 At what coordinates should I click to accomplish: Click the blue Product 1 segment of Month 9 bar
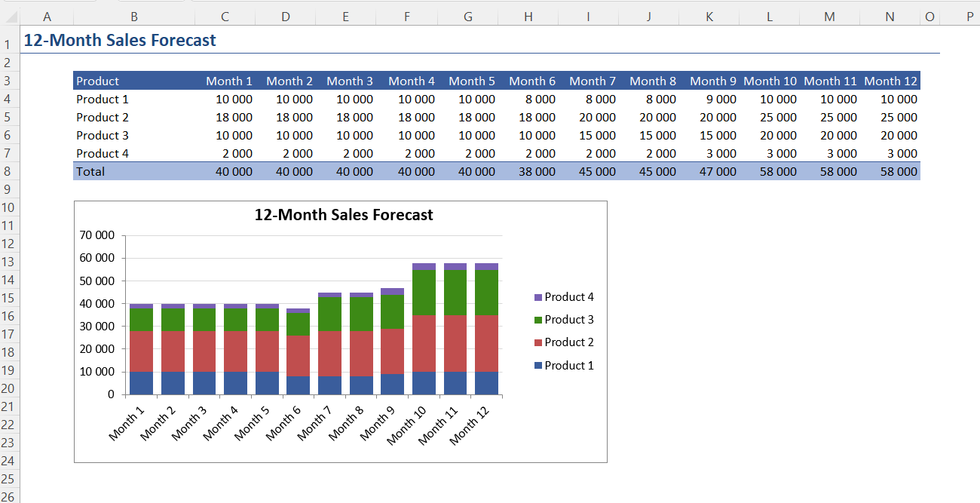(392, 385)
